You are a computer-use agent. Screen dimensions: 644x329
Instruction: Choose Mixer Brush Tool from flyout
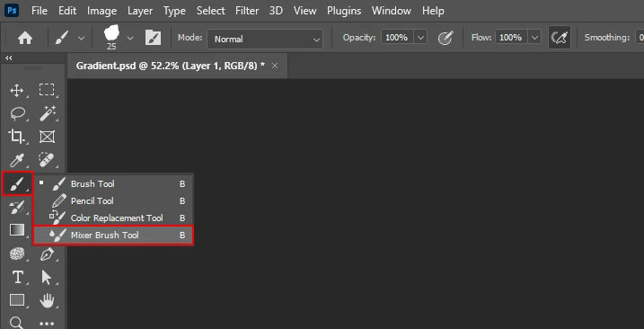[x=113, y=236]
